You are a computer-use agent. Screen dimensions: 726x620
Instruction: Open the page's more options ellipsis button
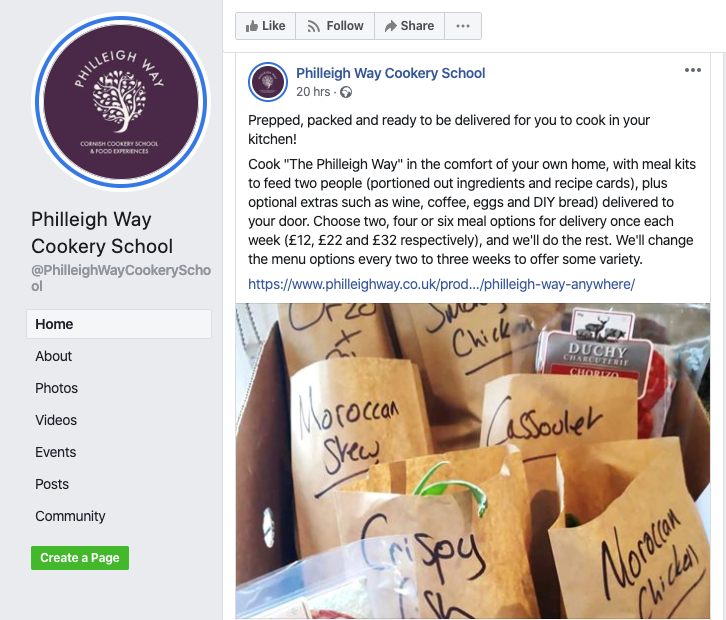(463, 26)
